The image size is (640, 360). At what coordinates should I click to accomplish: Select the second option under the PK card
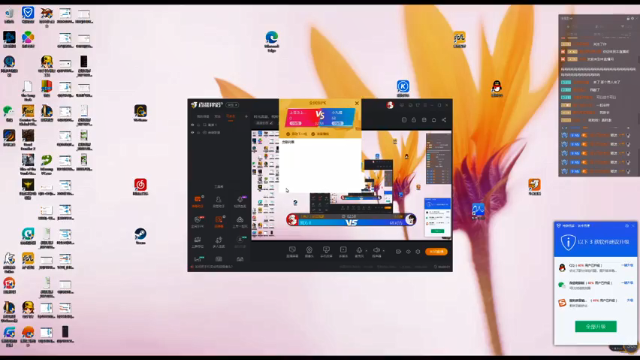click(320, 134)
